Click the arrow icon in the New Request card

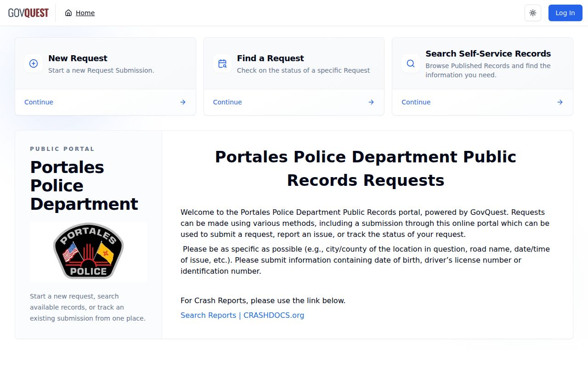(183, 102)
